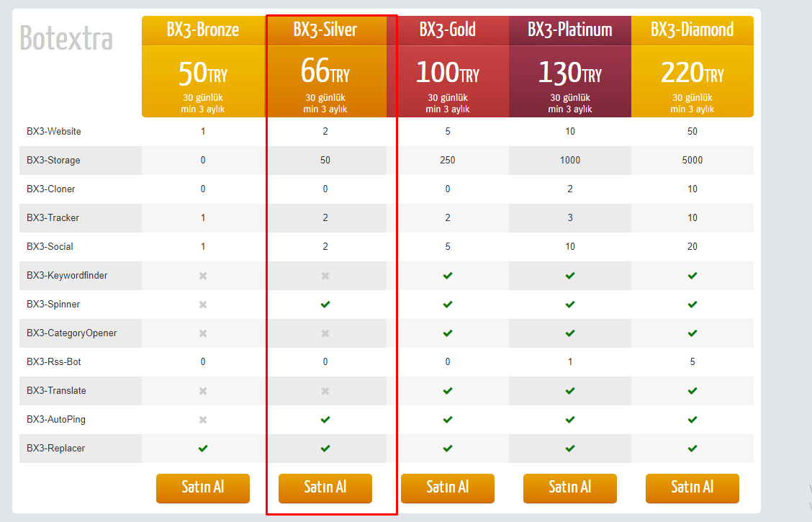The height and width of the screenshot is (522, 812).
Task: Click gray X for BX3-CategoryOpener in Bronze column
Action: click(x=203, y=333)
